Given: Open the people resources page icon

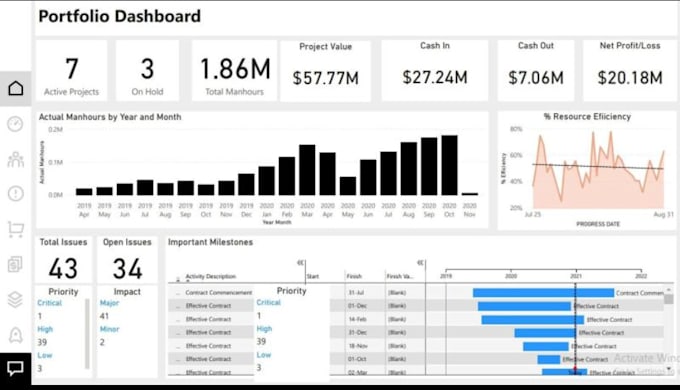Looking at the screenshot, I should (x=16, y=159).
